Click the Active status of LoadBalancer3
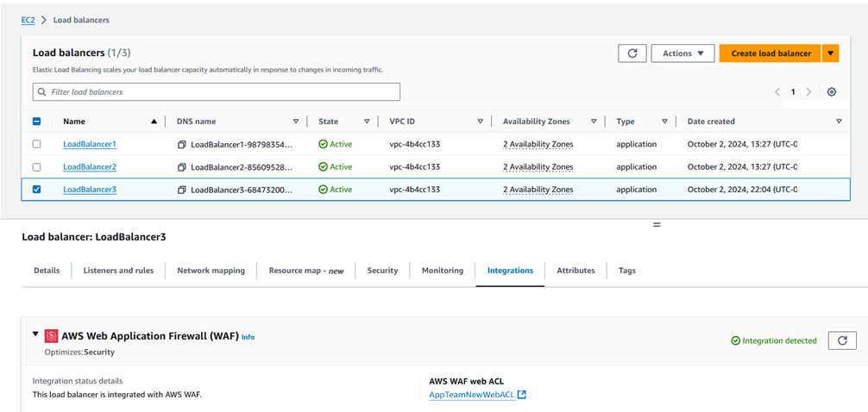 (336, 190)
